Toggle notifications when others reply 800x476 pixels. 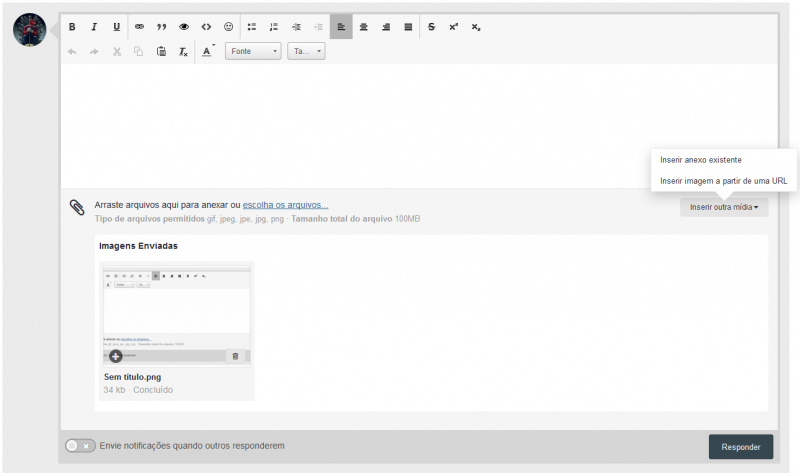79,446
